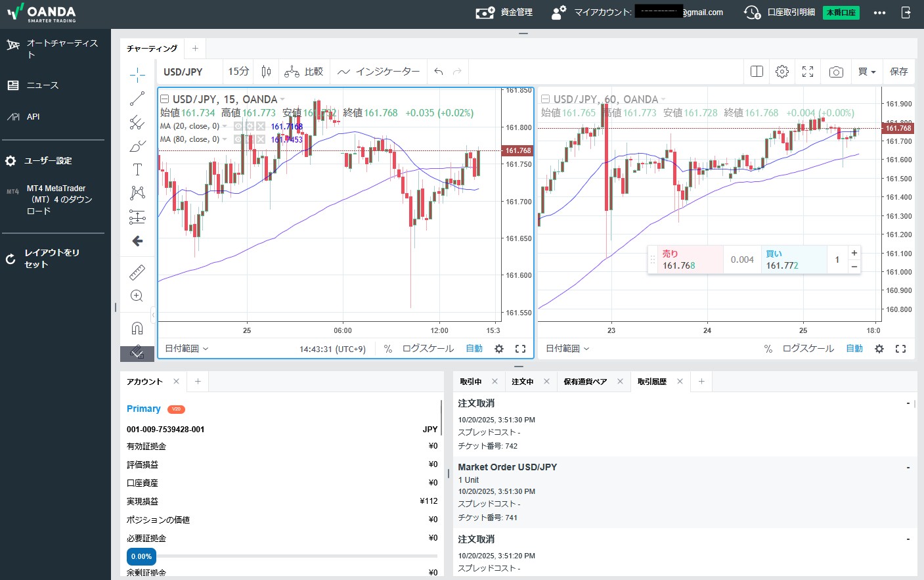Select the zoom in tool
This screenshot has width=924, height=580.
[137, 296]
